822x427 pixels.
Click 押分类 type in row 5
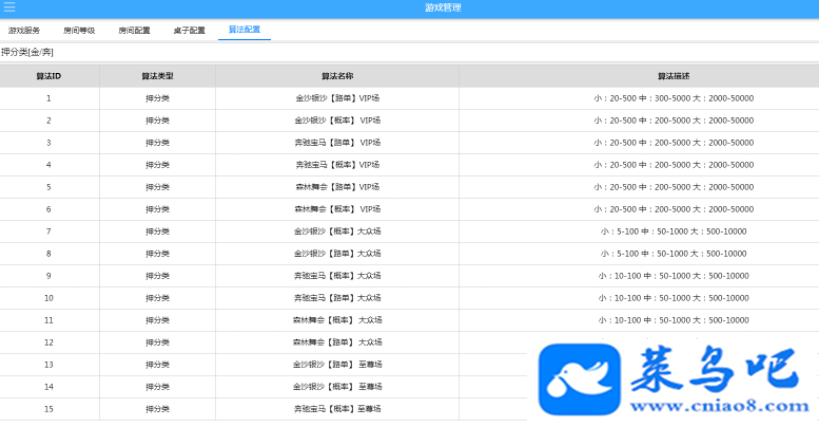(x=157, y=187)
